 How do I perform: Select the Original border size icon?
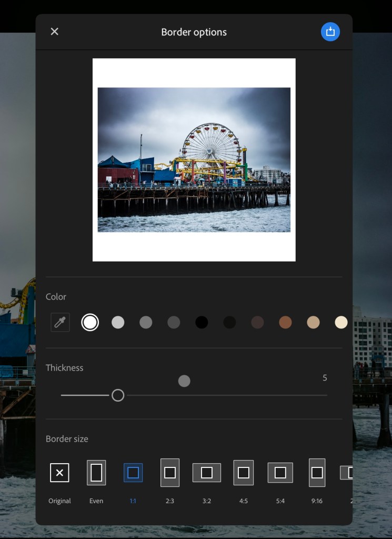pyautogui.click(x=59, y=473)
